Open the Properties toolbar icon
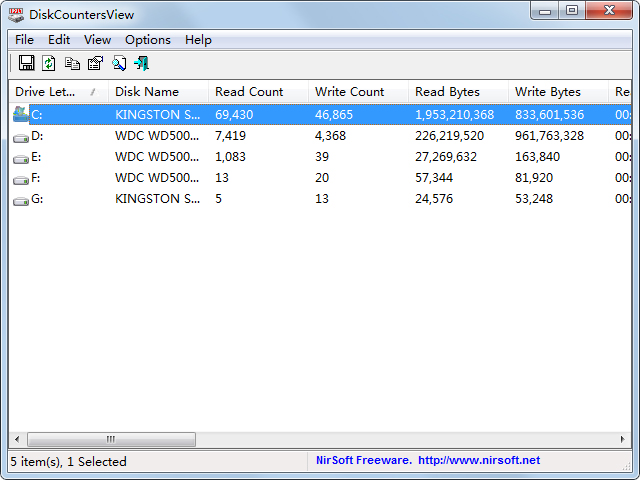Image resolution: width=640 pixels, height=480 pixels. tap(96, 63)
